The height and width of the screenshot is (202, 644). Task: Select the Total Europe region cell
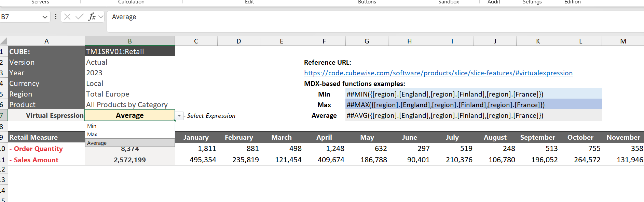pos(130,94)
